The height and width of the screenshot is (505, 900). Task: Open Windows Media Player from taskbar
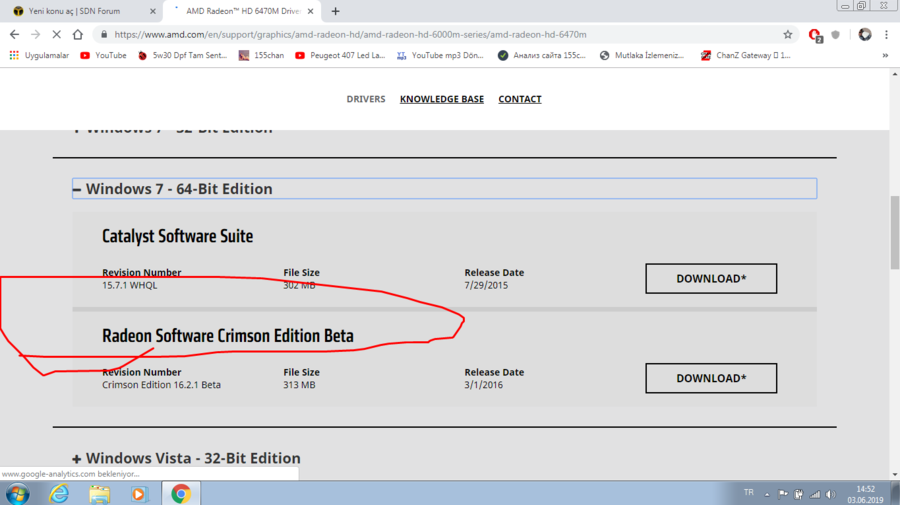coord(139,494)
